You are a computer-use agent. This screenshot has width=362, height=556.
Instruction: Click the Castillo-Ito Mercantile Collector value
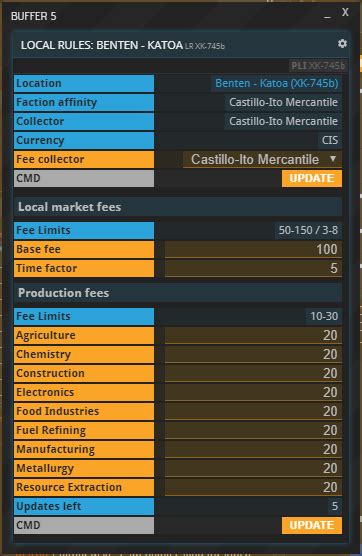click(x=283, y=121)
